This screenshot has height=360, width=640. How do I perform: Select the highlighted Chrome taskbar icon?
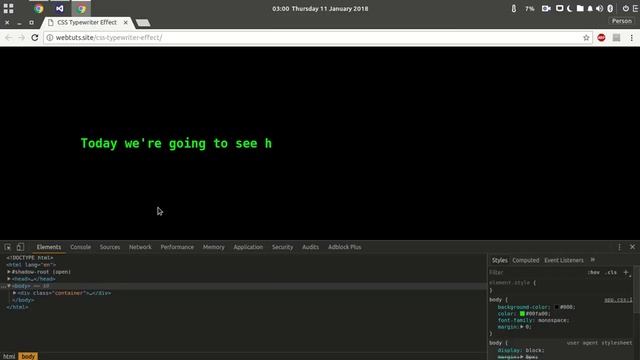81,8
